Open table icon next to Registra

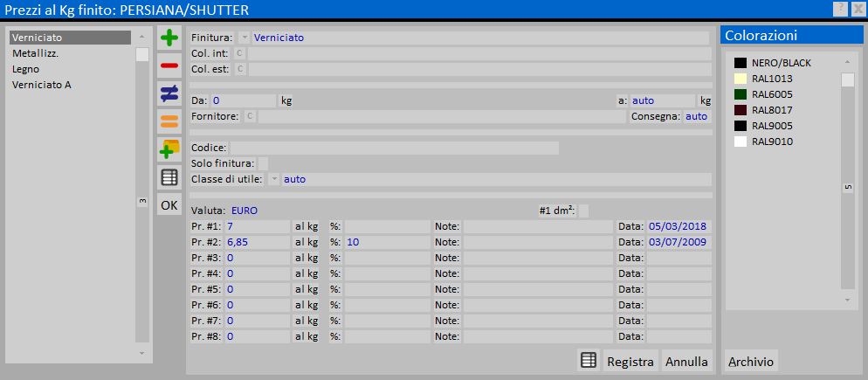588,361
